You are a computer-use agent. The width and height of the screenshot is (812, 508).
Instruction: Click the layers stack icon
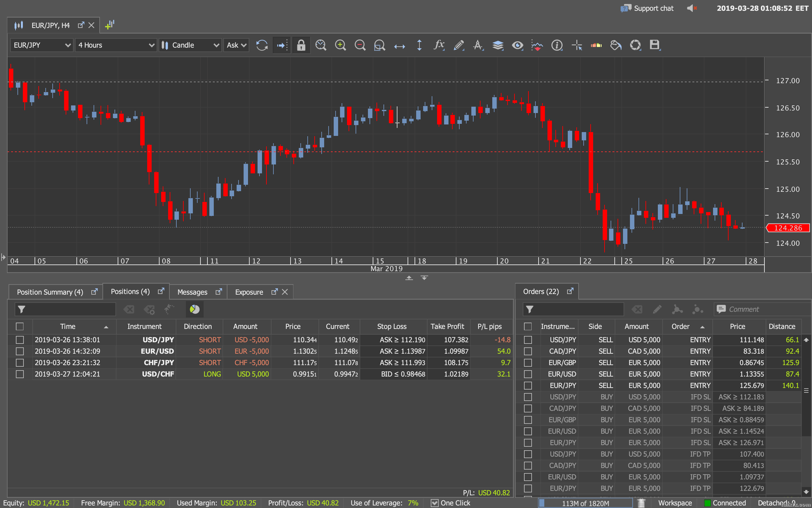point(498,45)
